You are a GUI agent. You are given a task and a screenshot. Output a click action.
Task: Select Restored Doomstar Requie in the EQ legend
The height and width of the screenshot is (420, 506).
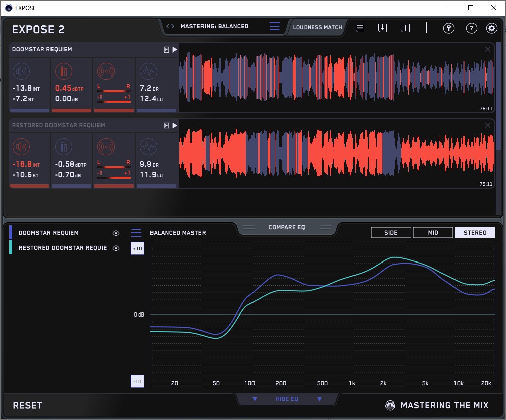(x=63, y=248)
